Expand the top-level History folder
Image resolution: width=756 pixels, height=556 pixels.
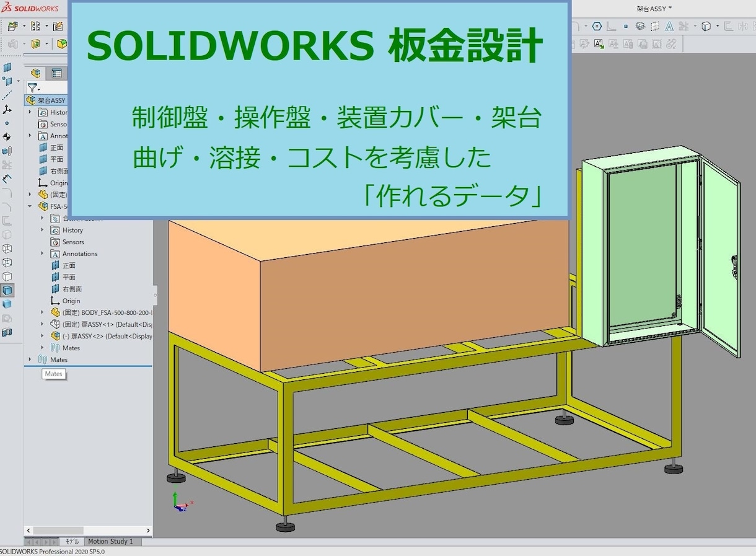(x=30, y=112)
